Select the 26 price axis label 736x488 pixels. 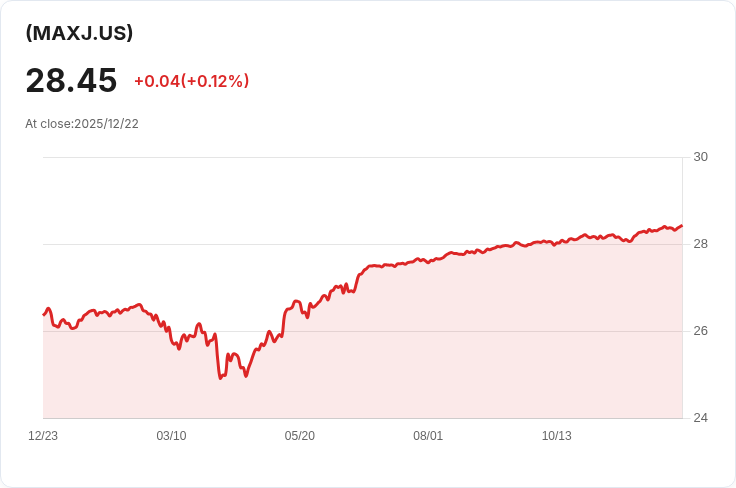[700, 331]
